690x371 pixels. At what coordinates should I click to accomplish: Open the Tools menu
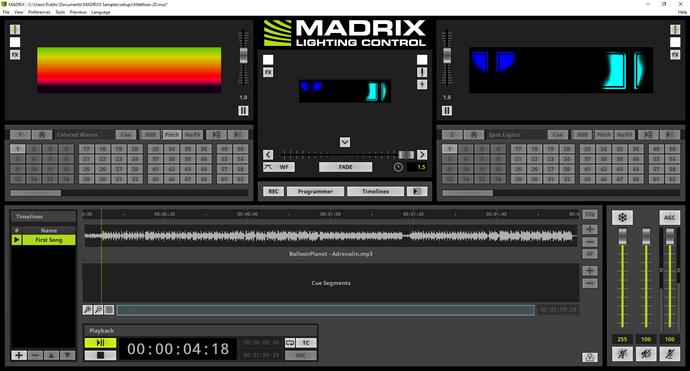60,12
